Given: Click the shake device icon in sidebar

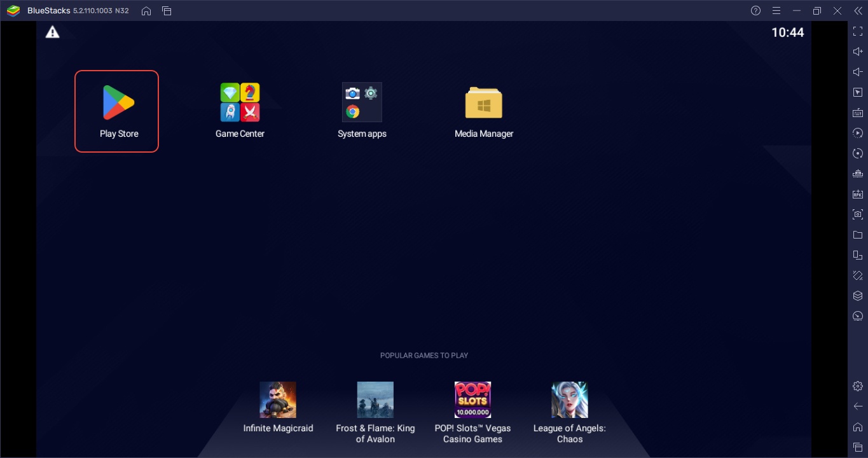Looking at the screenshot, I should pyautogui.click(x=858, y=275).
